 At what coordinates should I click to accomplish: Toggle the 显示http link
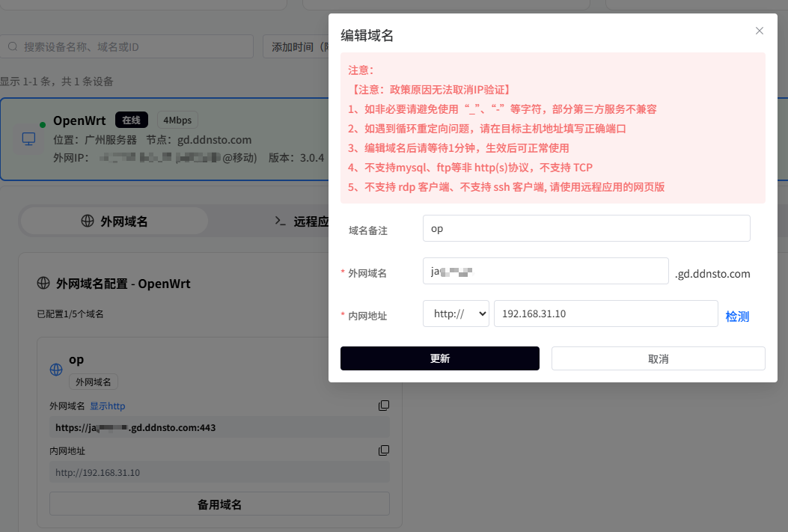point(108,406)
